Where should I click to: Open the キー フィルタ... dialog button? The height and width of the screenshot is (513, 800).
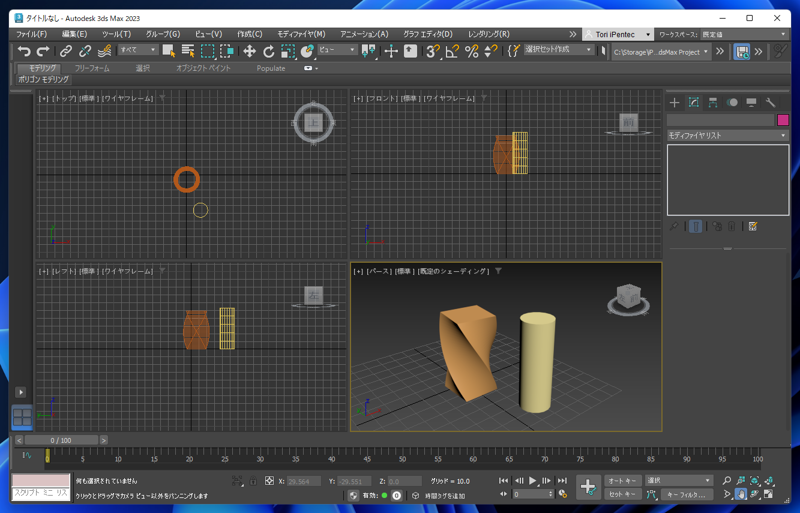tap(686, 494)
